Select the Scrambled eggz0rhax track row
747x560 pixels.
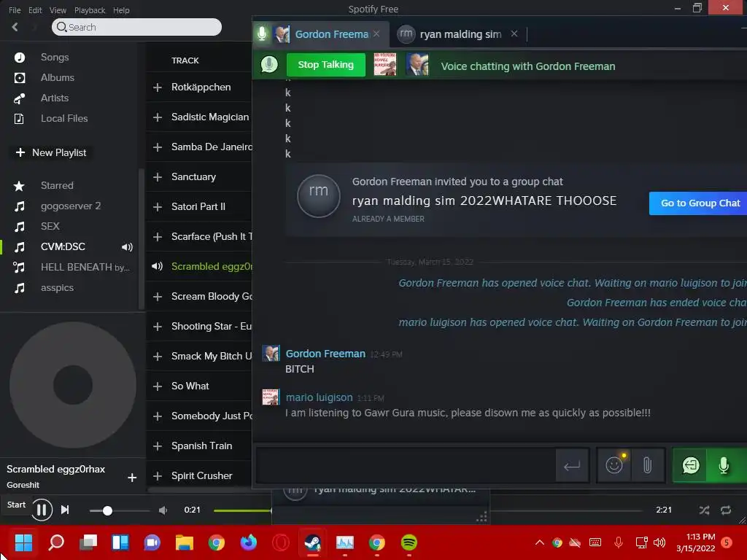199,267
